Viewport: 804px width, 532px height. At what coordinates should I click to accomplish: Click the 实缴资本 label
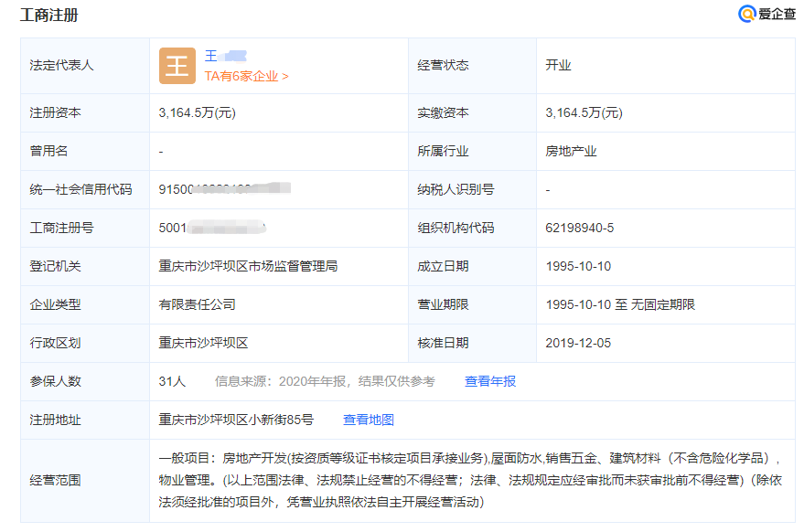tap(443, 112)
